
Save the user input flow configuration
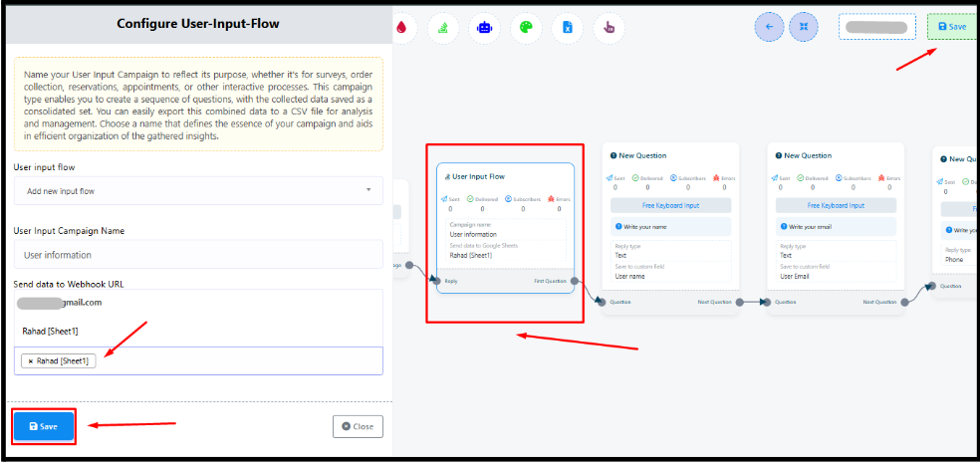(44, 426)
